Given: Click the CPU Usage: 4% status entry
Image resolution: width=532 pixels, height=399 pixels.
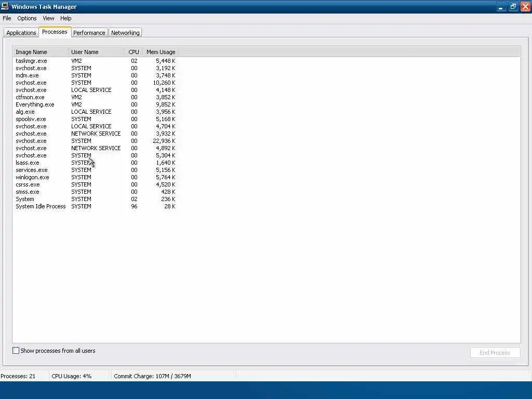Looking at the screenshot, I should tap(72, 376).
